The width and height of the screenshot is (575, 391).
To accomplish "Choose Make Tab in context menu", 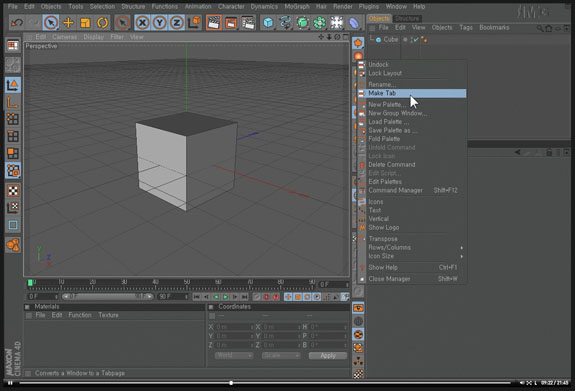I will (x=412, y=93).
